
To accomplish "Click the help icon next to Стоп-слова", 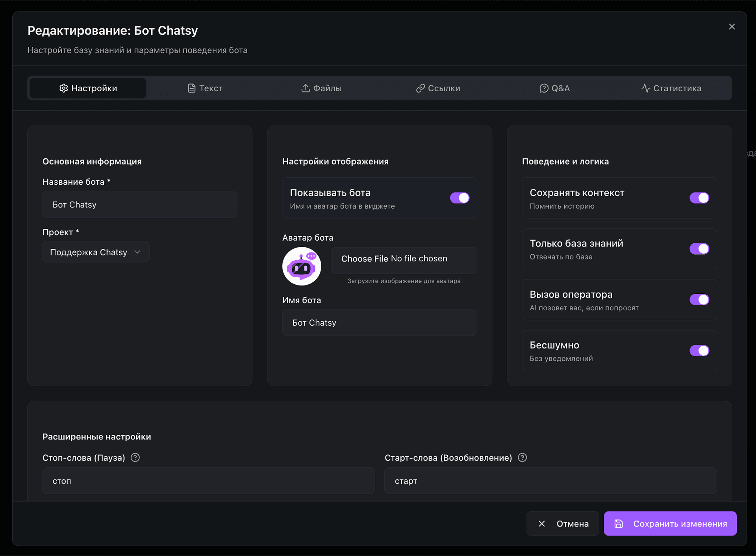I will coord(135,458).
